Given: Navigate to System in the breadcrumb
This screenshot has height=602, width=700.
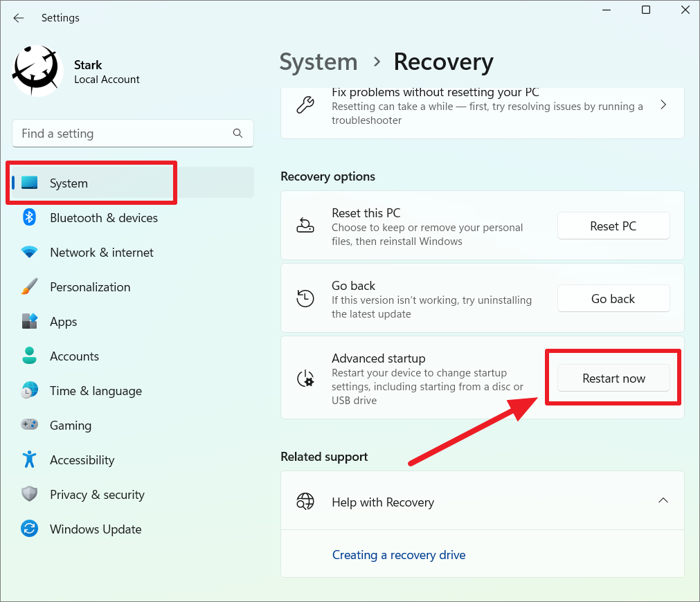Looking at the screenshot, I should [x=318, y=62].
